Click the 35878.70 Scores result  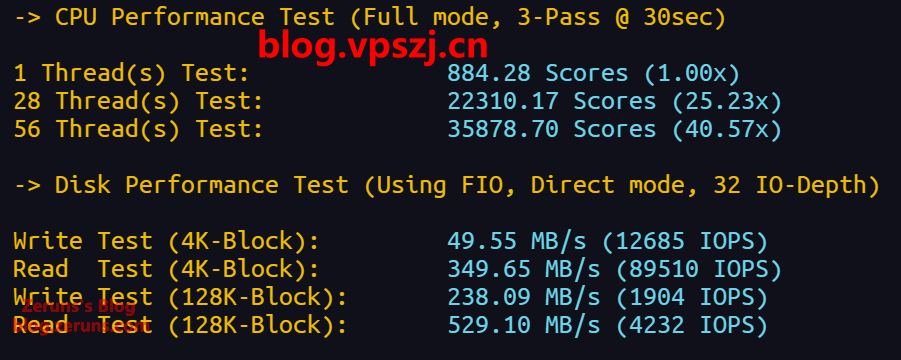(552, 129)
